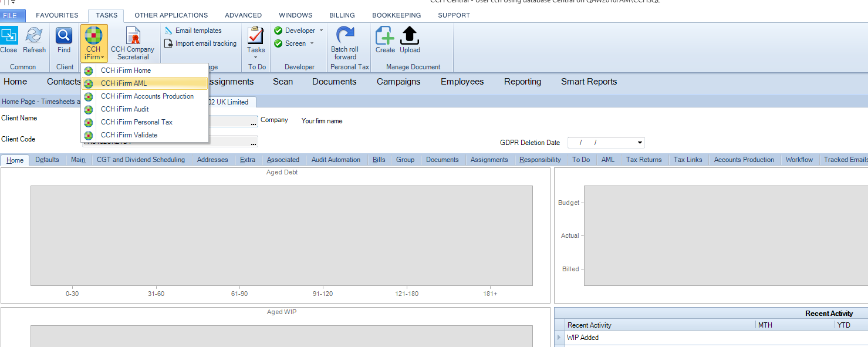The height and width of the screenshot is (347, 868).
Task: Switch to ADVANCED ribbon tab
Action: click(x=243, y=15)
